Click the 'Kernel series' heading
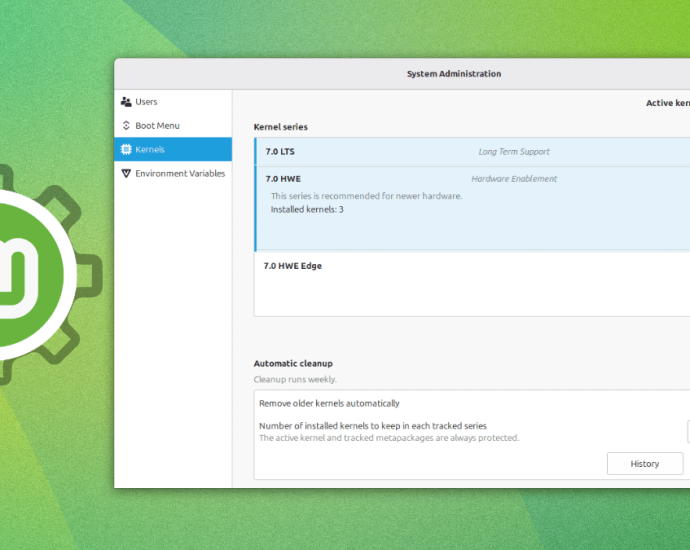This screenshot has height=550, width=690. pos(280,127)
